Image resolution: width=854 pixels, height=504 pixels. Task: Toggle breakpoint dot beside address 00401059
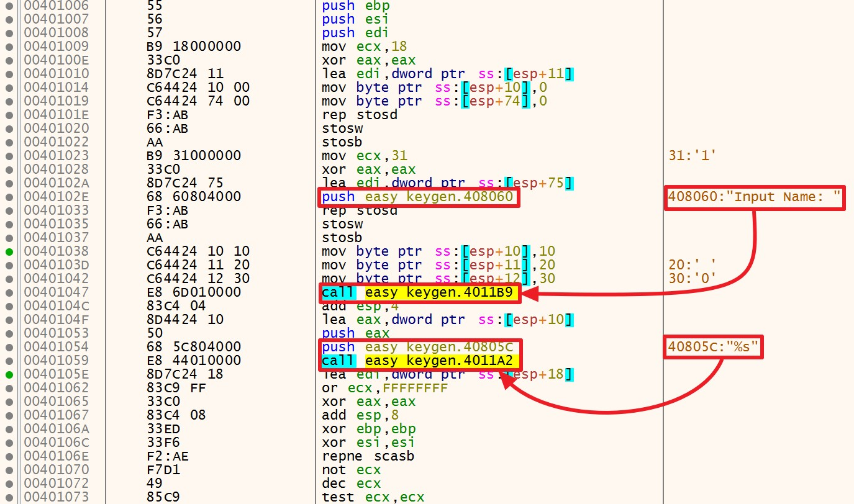[9, 361]
